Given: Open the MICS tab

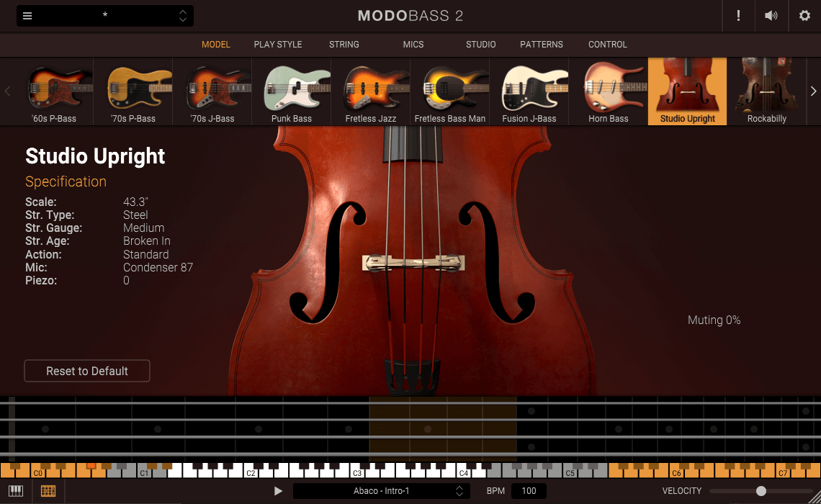Looking at the screenshot, I should pos(413,45).
